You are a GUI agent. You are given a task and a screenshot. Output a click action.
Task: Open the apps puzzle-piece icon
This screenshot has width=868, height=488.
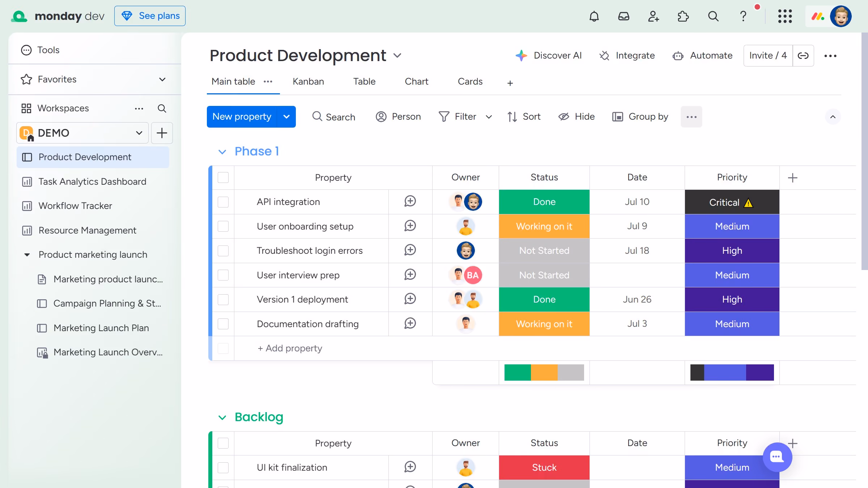click(683, 16)
